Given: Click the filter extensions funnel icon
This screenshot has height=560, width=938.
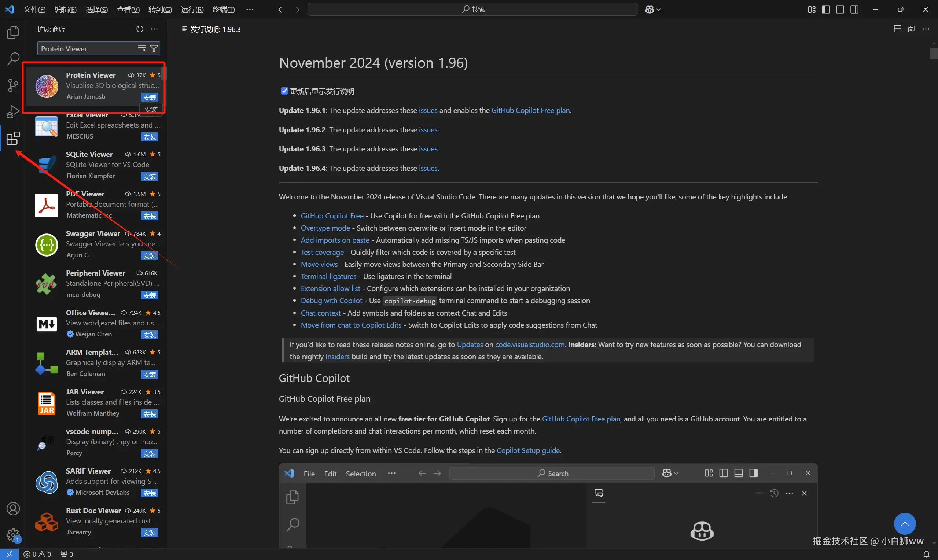Looking at the screenshot, I should (x=154, y=48).
